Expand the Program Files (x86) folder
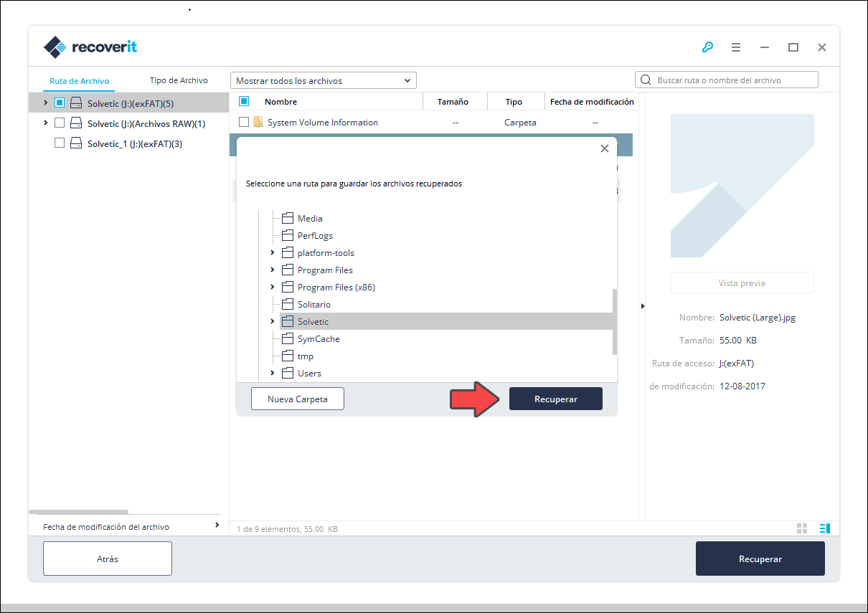Image resolution: width=868 pixels, height=613 pixels. tap(273, 287)
